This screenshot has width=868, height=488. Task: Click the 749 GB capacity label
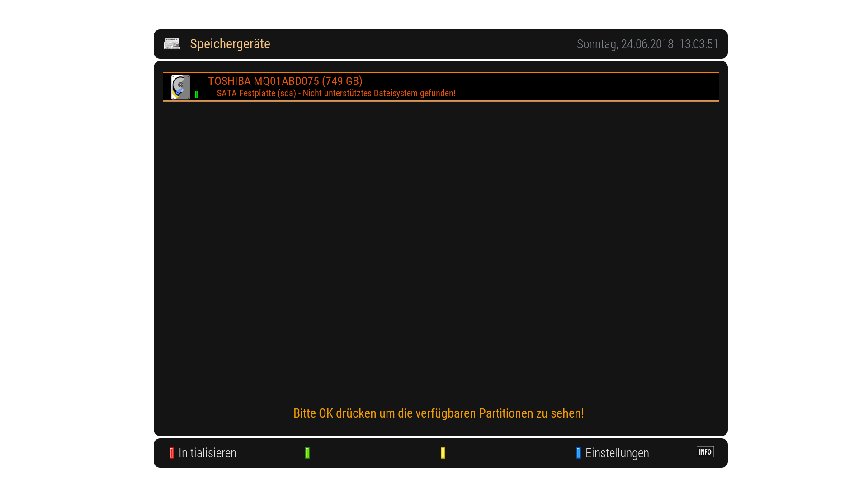342,81
